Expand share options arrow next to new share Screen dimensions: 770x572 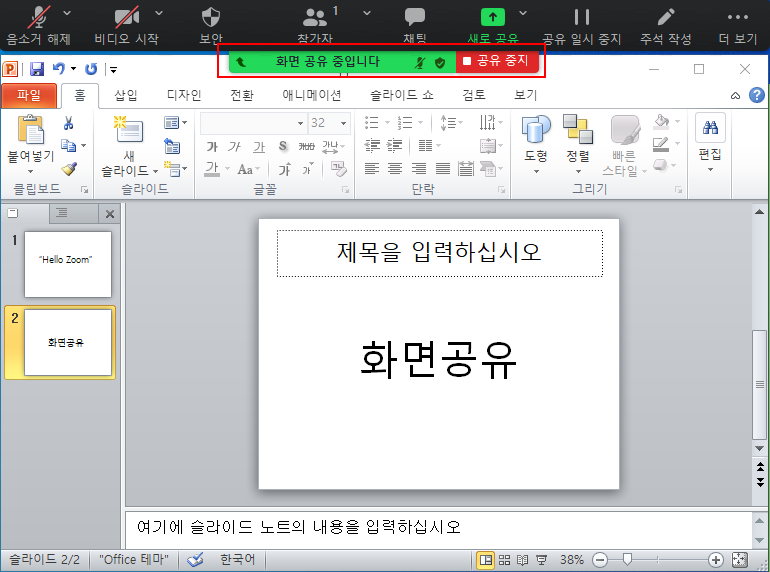point(523,13)
